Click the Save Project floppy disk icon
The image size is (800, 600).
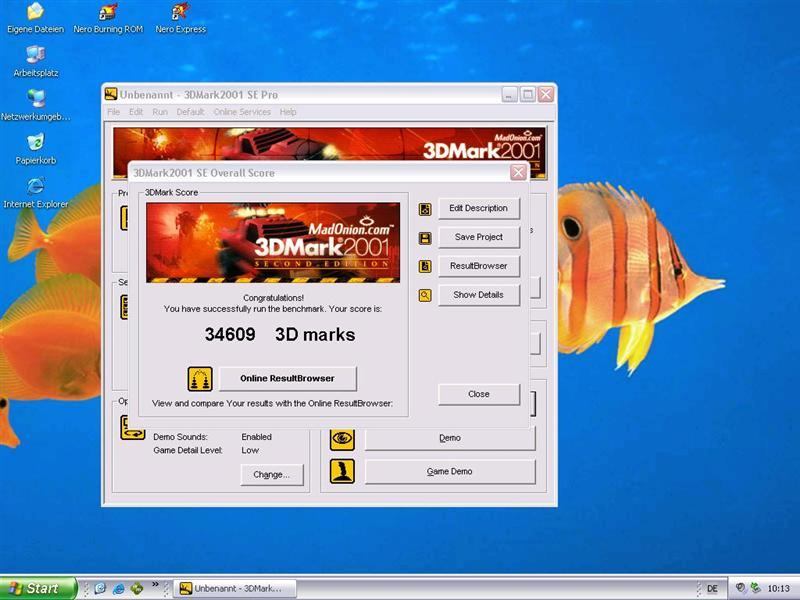[x=425, y=238]
